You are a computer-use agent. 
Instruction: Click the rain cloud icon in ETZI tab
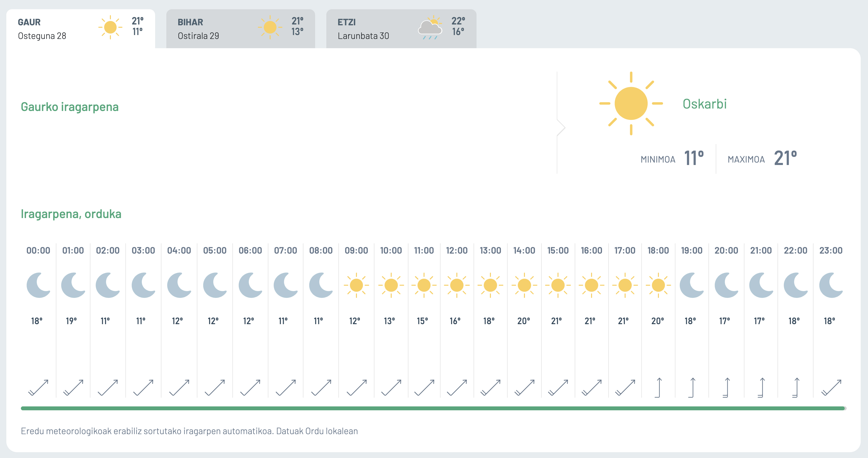point(430,28)
